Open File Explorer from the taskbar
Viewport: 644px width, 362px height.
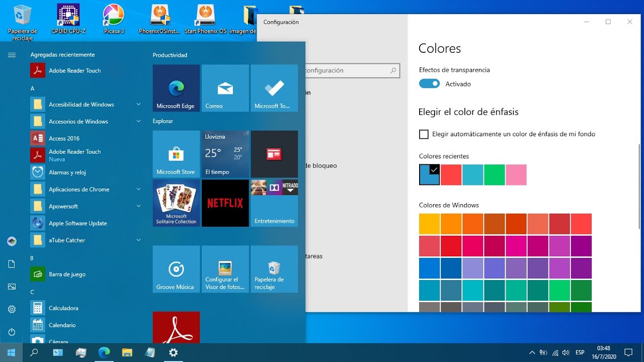[127, 352]
